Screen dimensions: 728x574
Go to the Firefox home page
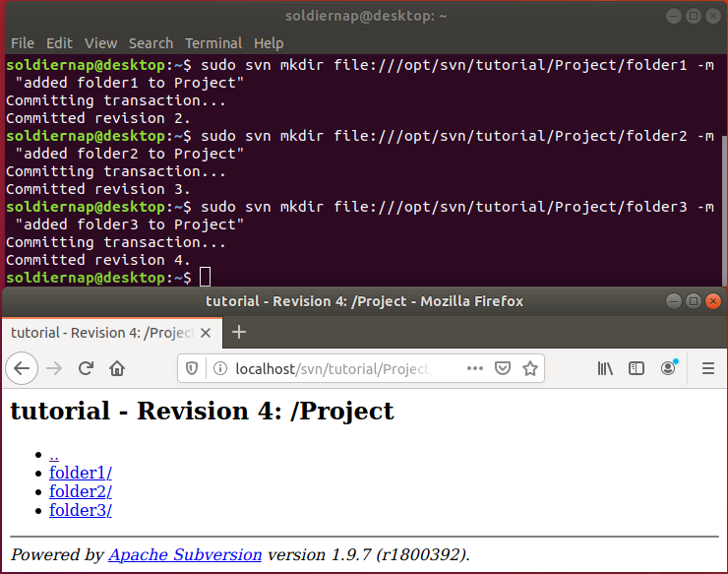(x=117, y=368)
